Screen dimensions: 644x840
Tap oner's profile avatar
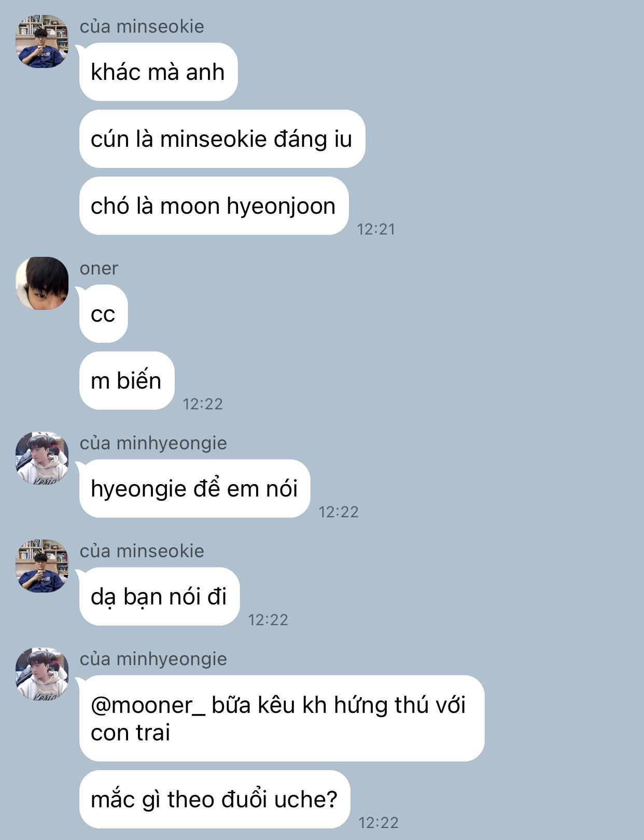42,283
